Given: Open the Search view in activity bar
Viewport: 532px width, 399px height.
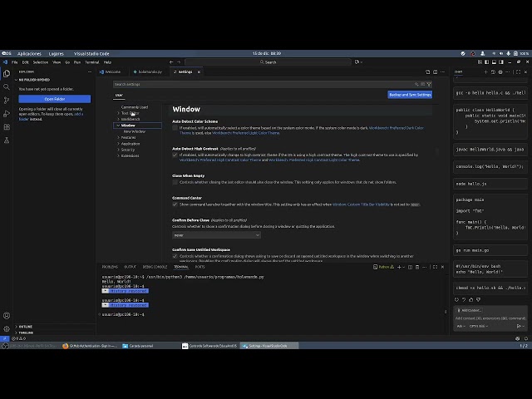Looking at the screenshot, I should tap(7, 87).
